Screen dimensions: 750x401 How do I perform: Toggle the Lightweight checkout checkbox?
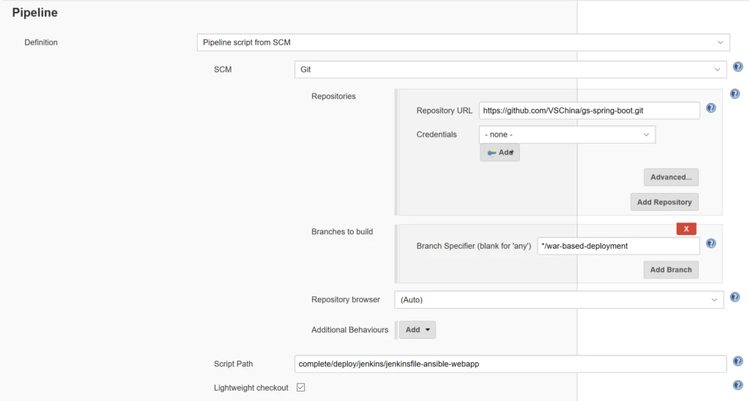[301, 388]
